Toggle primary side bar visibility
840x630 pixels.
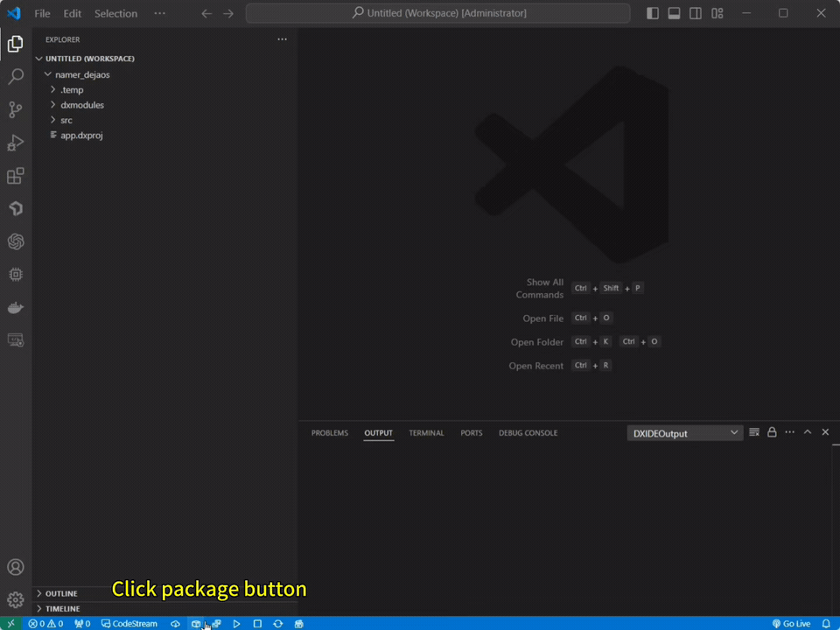tap(653, 13)
